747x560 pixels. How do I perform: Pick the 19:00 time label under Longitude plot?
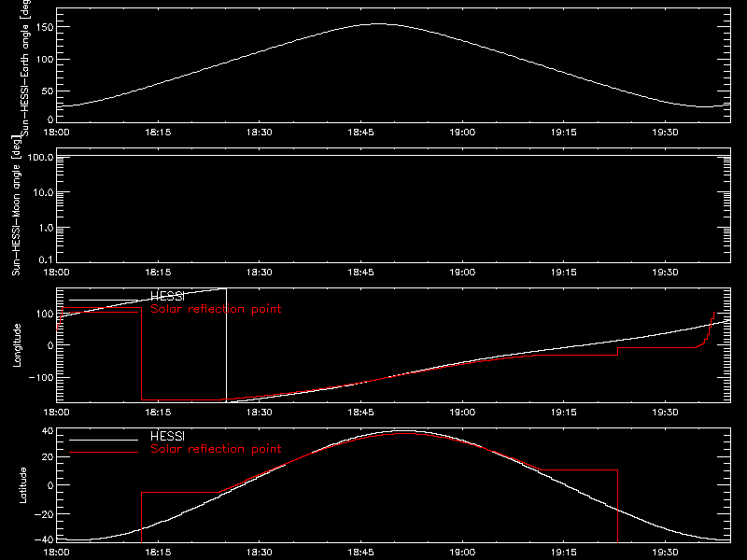pos(462,413)
